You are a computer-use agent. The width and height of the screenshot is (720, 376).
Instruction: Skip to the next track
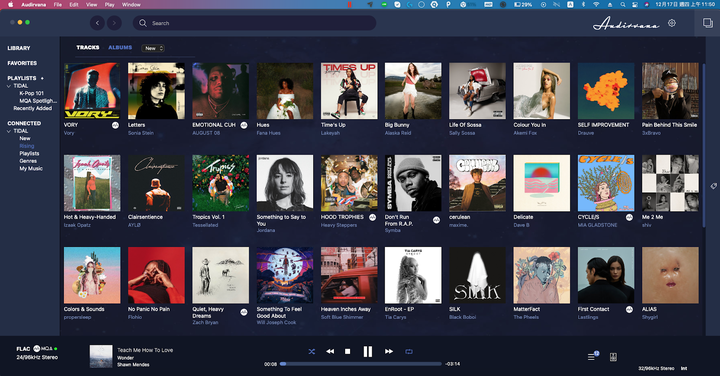389,351
